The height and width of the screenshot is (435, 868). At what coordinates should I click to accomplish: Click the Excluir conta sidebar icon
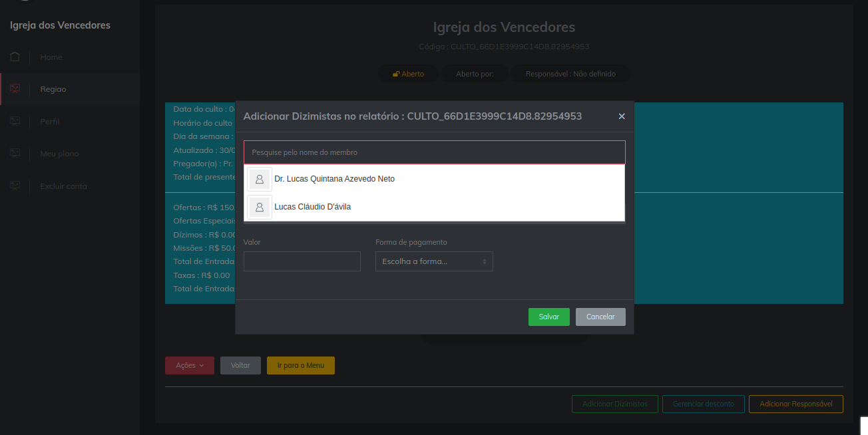point(15,186)
